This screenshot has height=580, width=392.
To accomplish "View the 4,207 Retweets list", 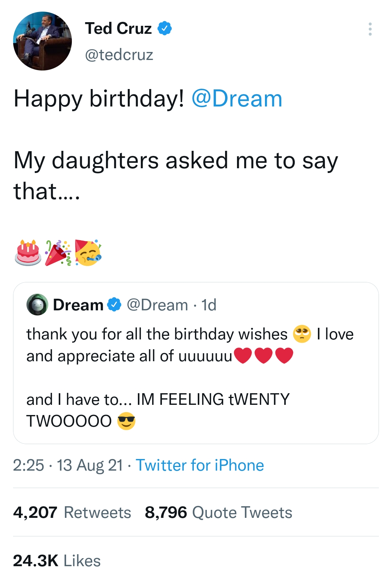I will point(72,512).
